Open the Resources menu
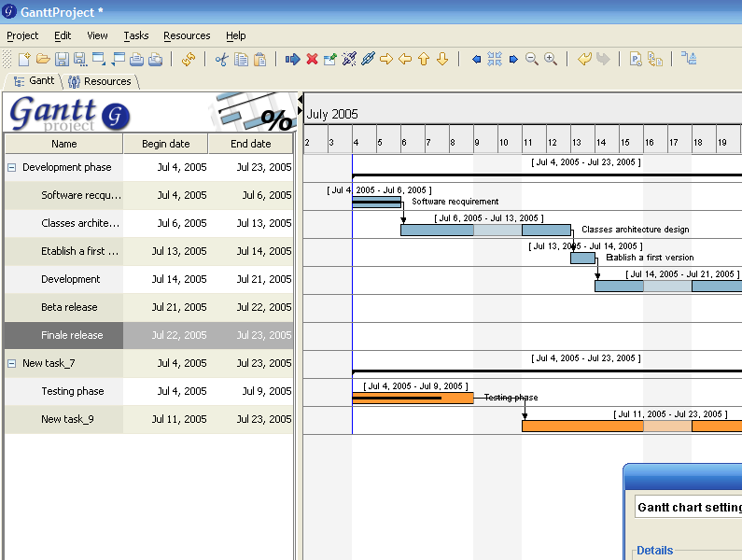 [x=187, y=36]
